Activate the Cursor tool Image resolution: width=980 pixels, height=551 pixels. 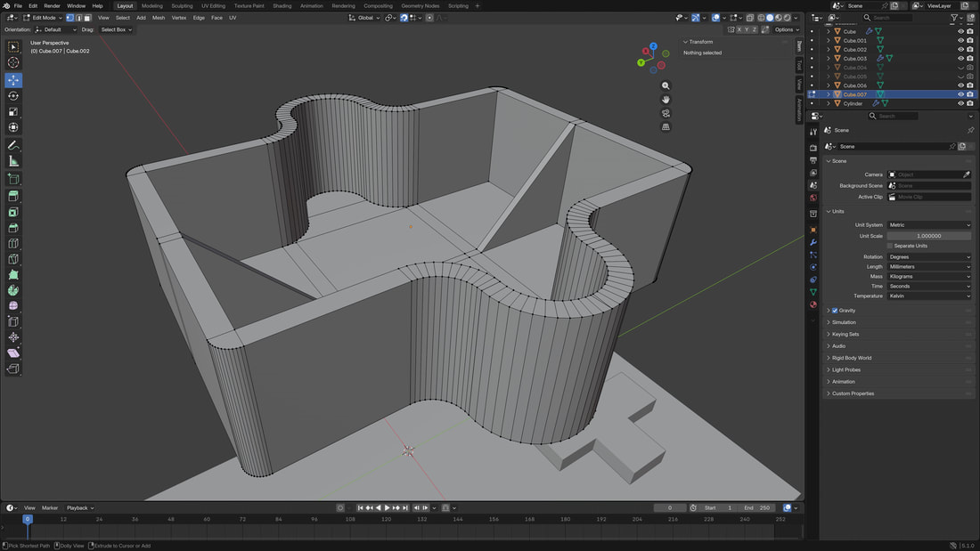click(x=13, y=62)
